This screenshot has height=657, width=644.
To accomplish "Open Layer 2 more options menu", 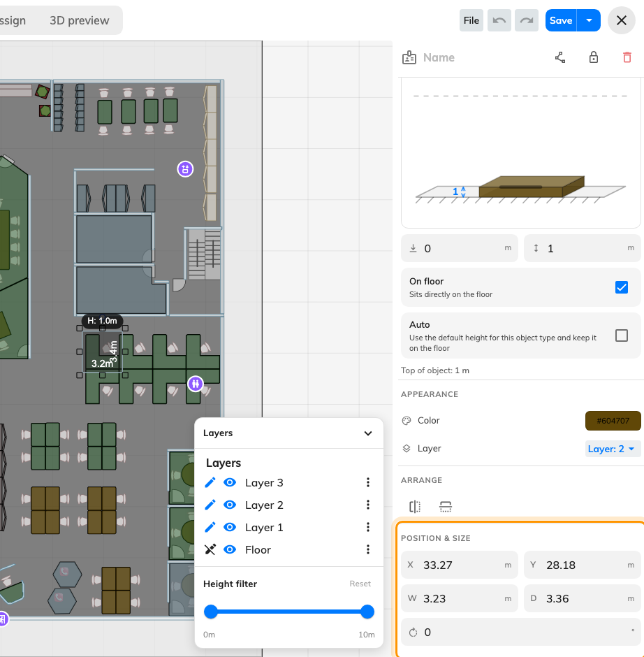I will (x=368, y=505).
